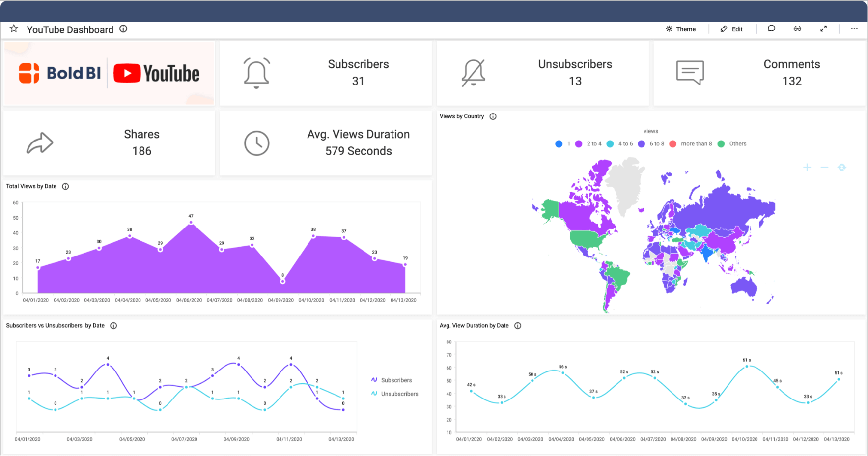
Task: Click the Unsubscribers crossed bell icon
Action: pos(473,73)
